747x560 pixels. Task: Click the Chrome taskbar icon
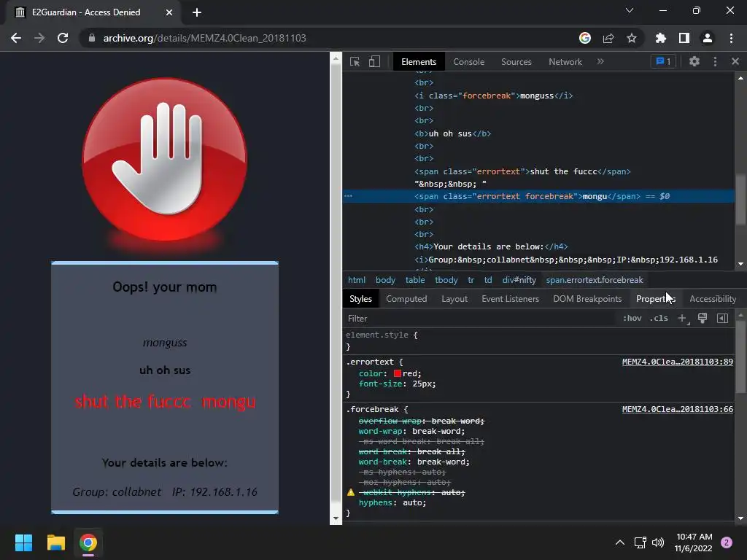[x=88, y=542]
